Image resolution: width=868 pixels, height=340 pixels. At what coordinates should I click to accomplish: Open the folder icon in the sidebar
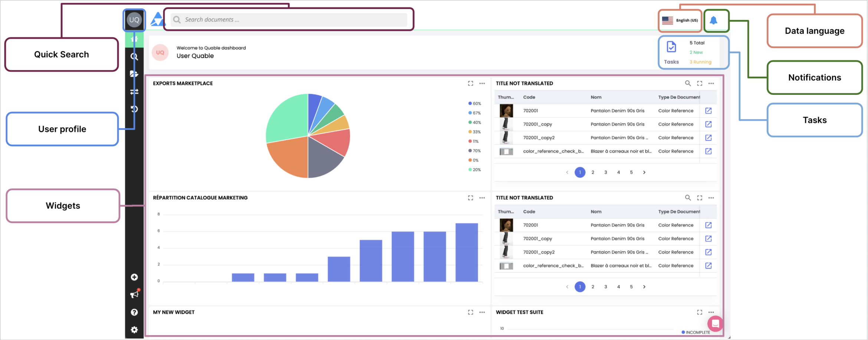pyautogui.click(x=134, y=74)
